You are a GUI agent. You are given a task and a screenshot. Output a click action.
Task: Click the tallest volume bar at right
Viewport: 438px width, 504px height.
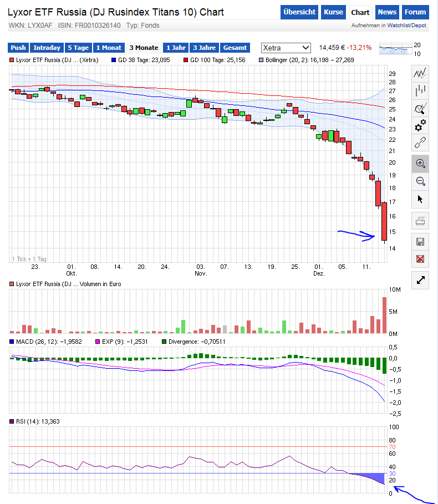click(x=384, y=315)
